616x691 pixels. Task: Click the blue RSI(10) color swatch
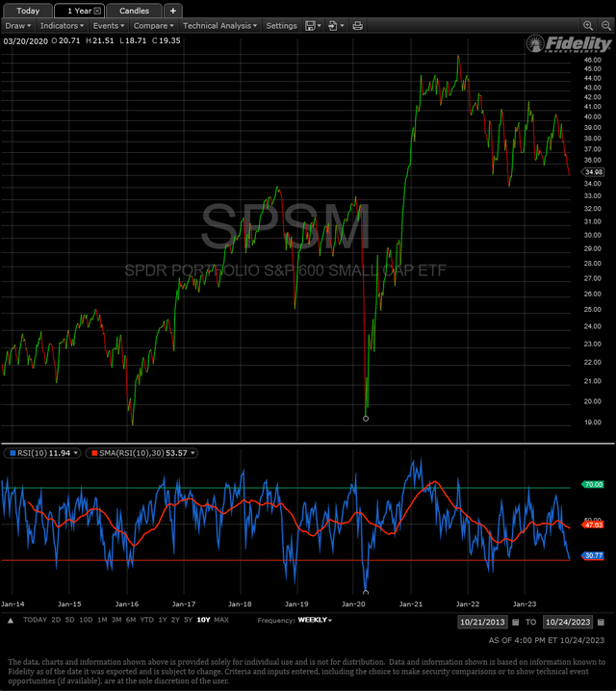pyautogui.click(x=13, y=453)
